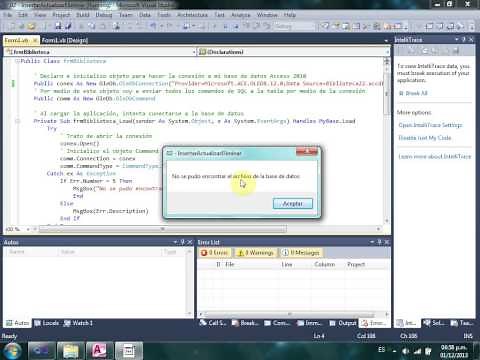Click the warning triangle icon in Error List
The image size is (480, 360).
point(240,253)
